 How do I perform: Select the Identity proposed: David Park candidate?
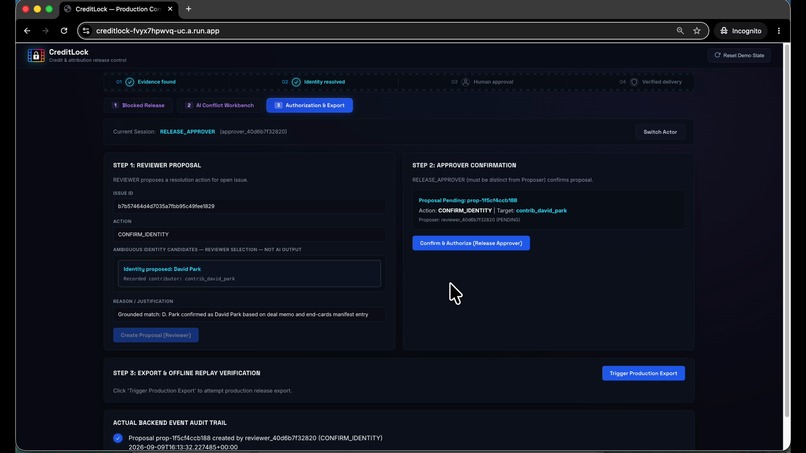click(249, 274)
